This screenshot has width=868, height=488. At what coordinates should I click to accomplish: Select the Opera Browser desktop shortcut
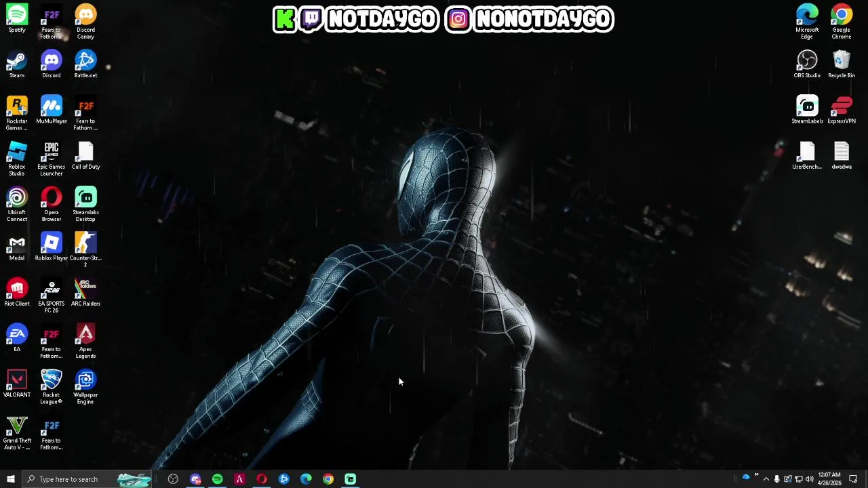click(52, 204)
